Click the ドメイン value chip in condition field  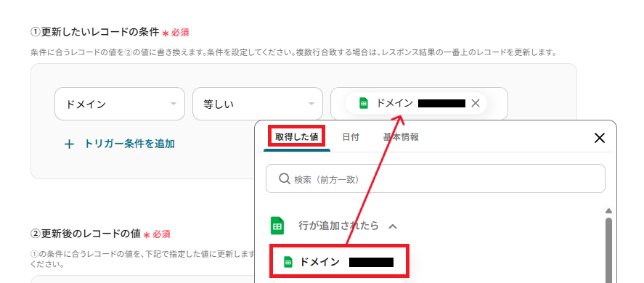click(x=415, y=104)
